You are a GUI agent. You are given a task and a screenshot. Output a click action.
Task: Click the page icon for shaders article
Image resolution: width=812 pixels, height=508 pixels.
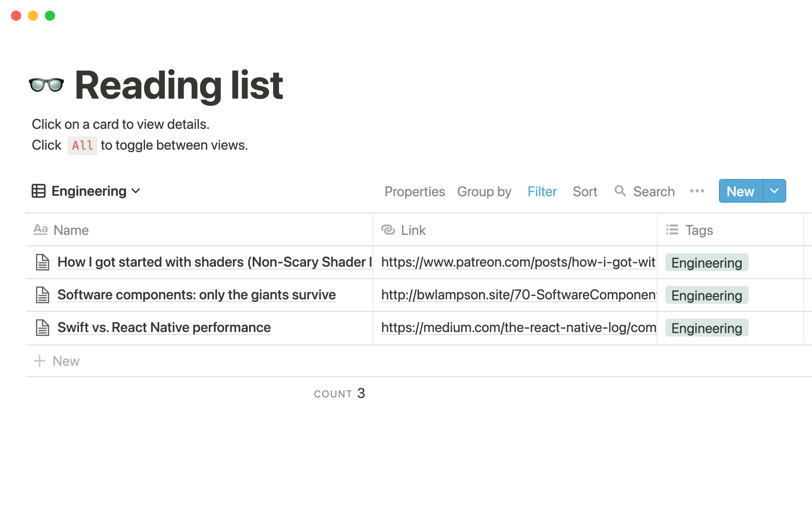click(42, 262)
